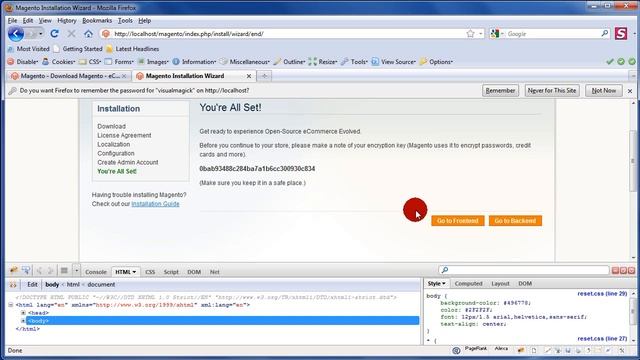Screen dimensions: 640x360
Task: Click the Edit button in Firebug HTML panel
Action: 32,284
